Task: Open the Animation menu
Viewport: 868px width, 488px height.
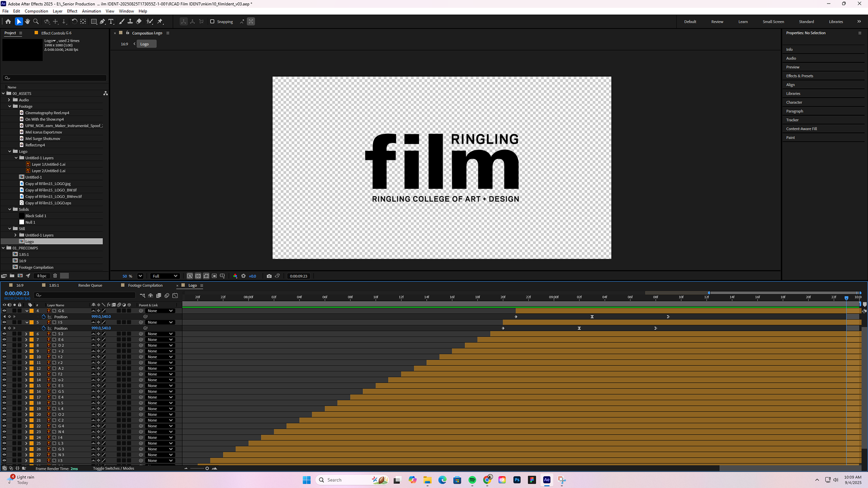Action: pyautogui.click(x=91, y=11)
